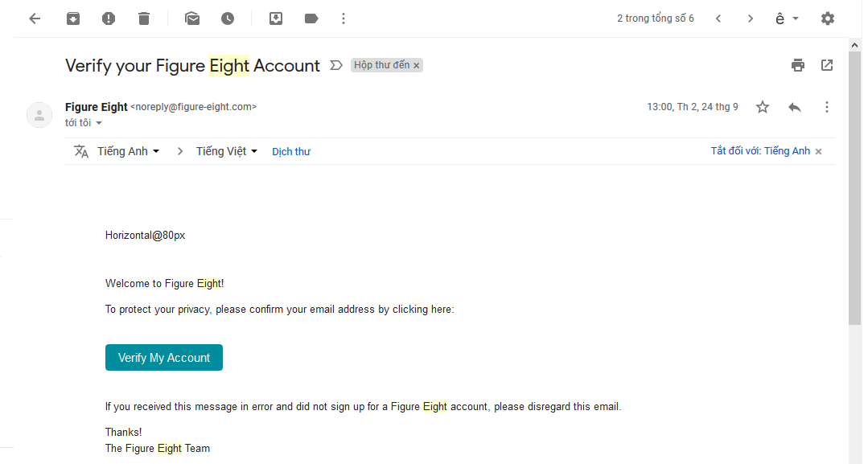This screenshot has width=868, height=464.
Task: Report this email as spam
Action: pos(109,18)
